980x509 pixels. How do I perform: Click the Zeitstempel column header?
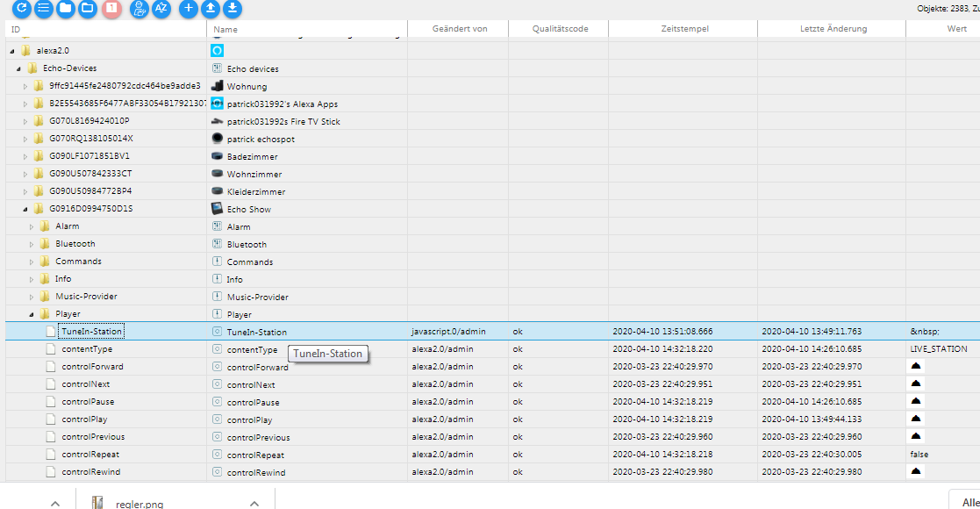683,29
